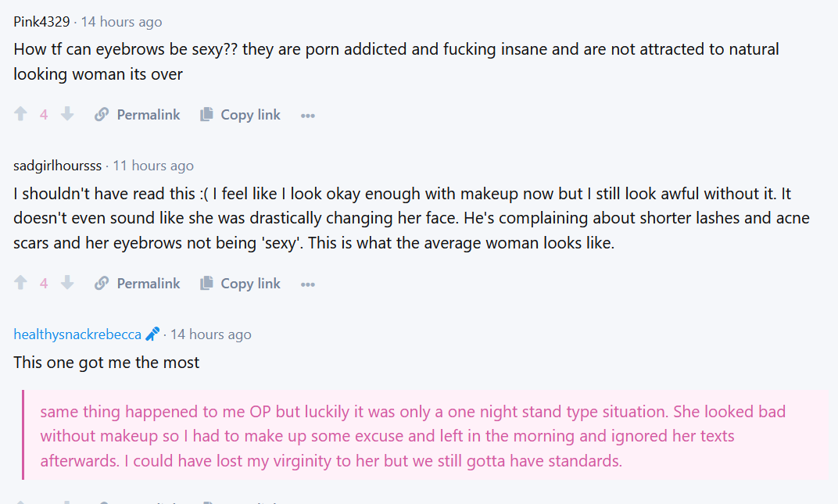Upvote sadgirlhoursss's comment
838x504 pixels.
(x=21, y=284)
